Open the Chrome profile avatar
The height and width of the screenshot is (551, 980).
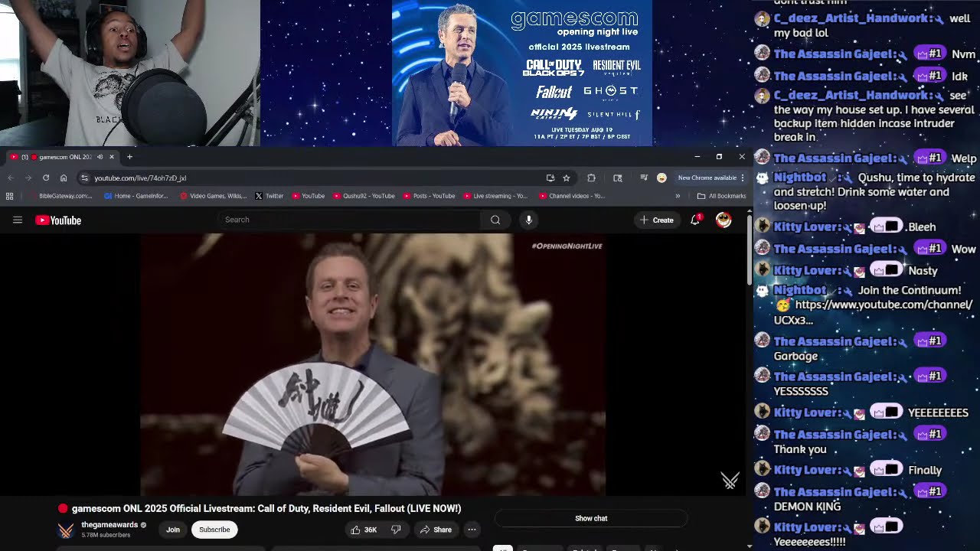(x=661, y=178)
